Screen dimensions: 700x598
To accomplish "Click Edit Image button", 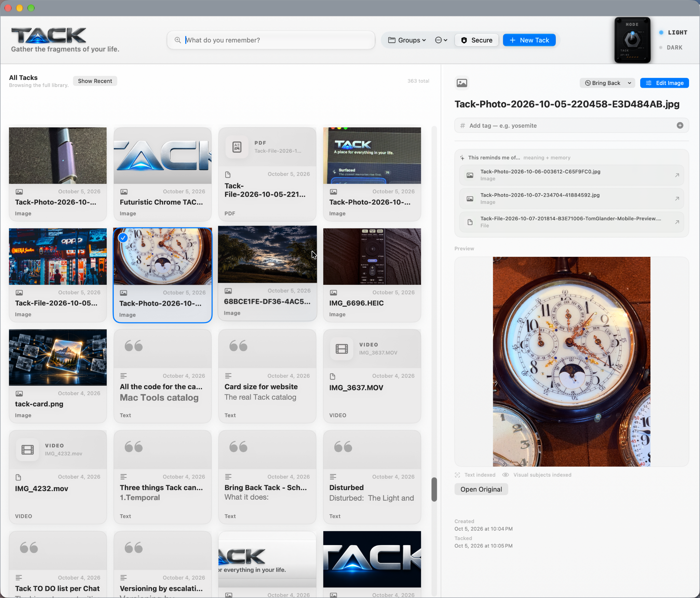I will point(664,83).
